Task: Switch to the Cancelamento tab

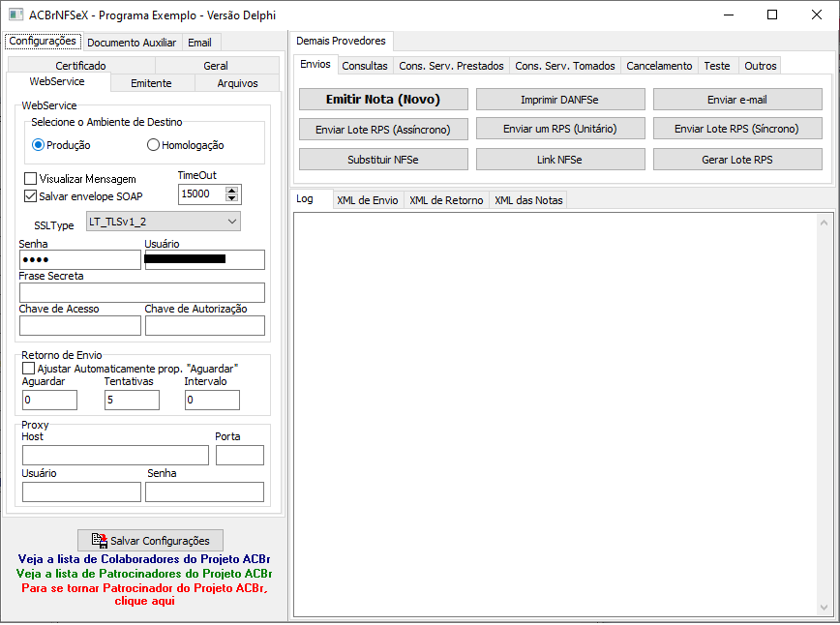Action: (x=659, y=66)
